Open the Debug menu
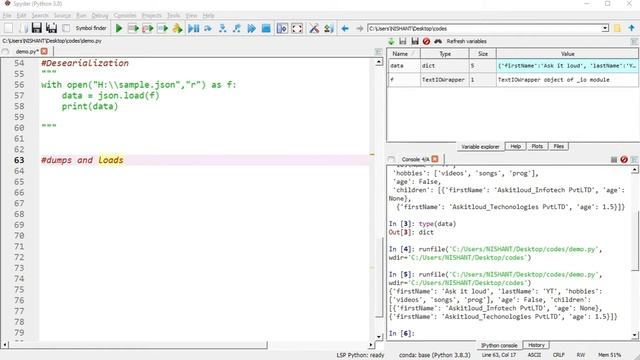Screen dimensions: 640x360 click(x=100, y=16)
